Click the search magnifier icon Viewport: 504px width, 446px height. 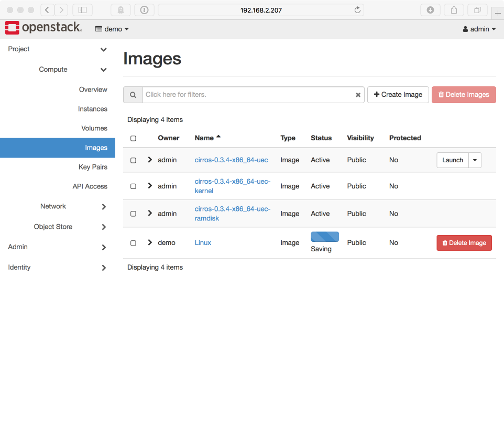click(x=133, y=95)
